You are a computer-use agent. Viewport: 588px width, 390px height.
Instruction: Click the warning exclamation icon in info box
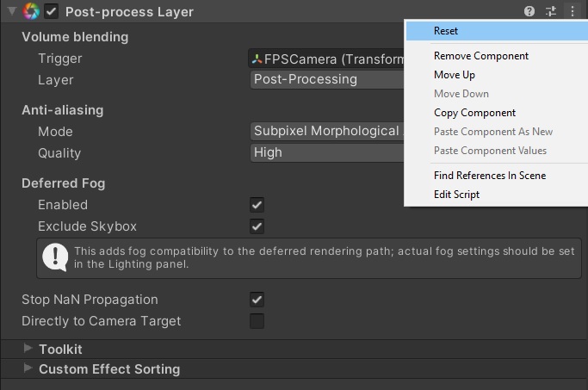[55, 257]
